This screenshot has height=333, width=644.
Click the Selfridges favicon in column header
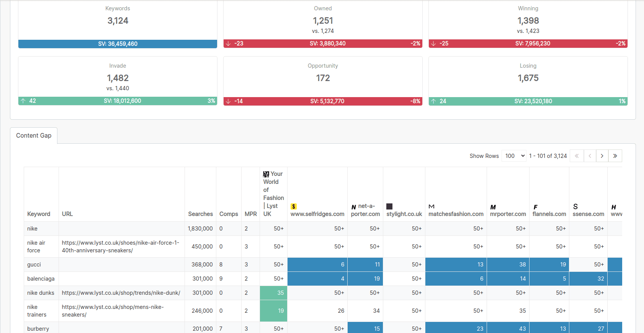pos(294,206)
